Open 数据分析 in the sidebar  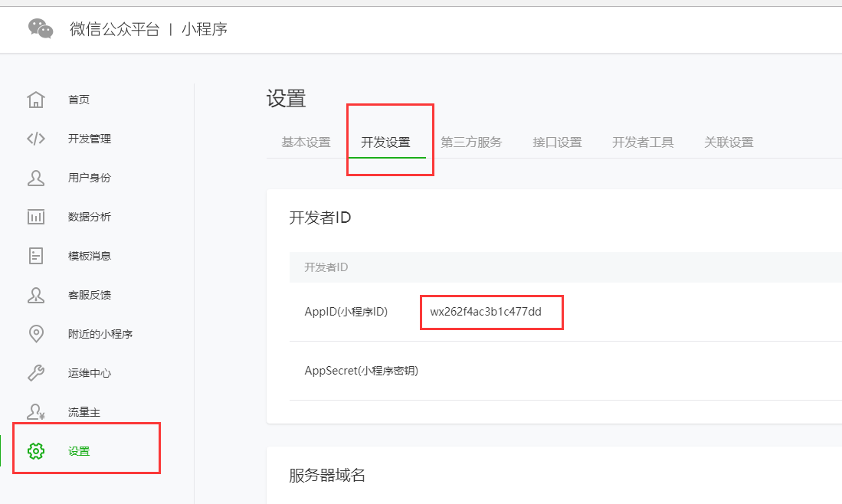tap(90, 217)
